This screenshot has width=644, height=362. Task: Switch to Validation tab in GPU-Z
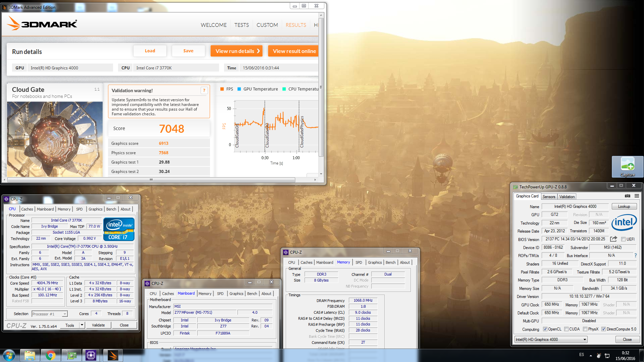(x=567, y=197)
